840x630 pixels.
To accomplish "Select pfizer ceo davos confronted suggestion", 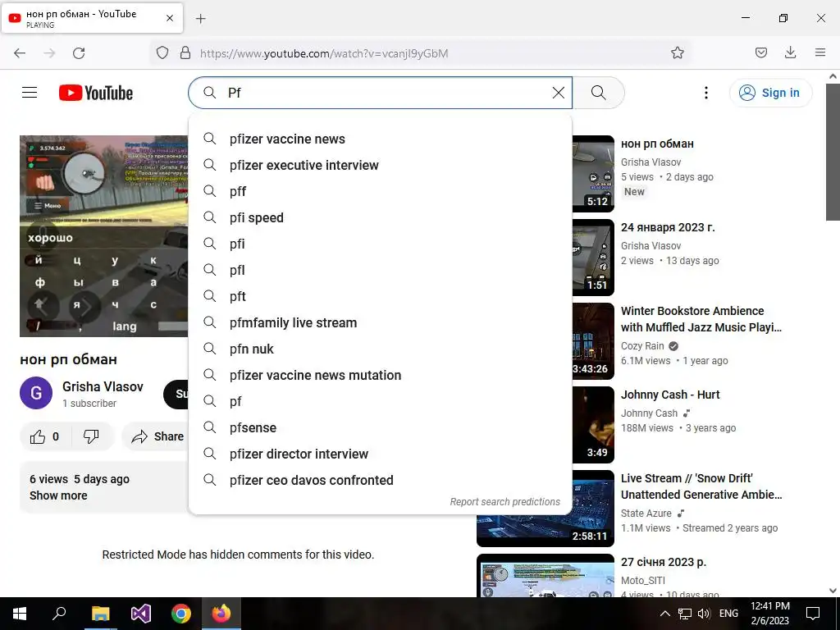I will 381,480.
